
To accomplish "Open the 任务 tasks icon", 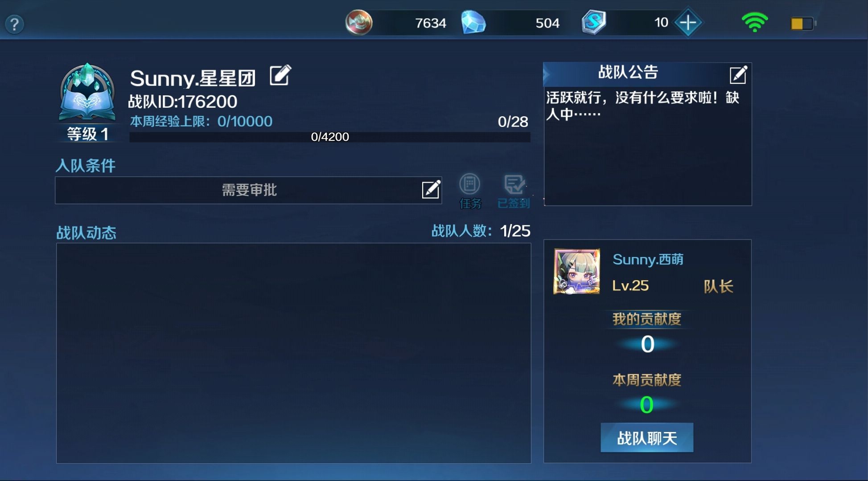I will pos(470,191).
